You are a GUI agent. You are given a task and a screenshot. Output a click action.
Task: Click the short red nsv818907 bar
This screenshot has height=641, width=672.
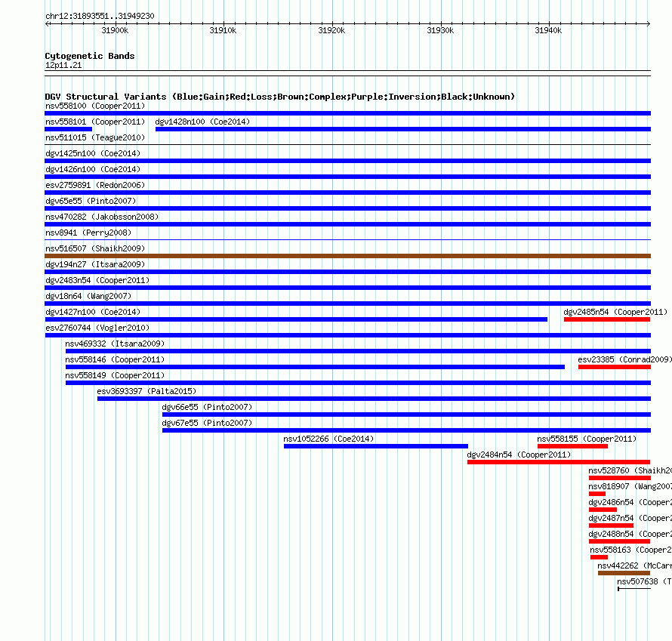[597, 494]
